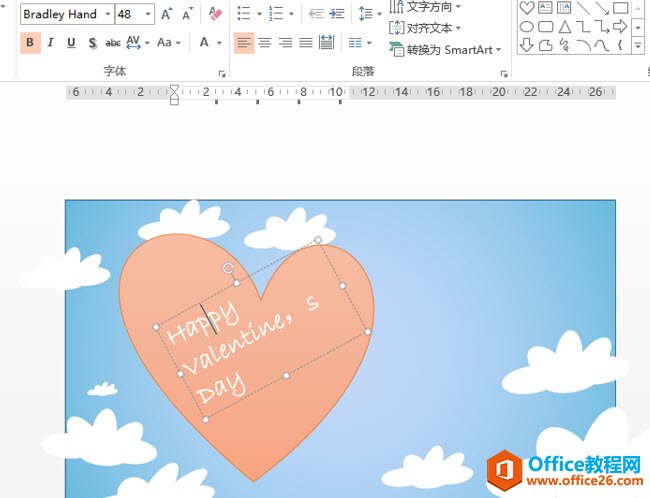This screenshot has width=650, height=498.
Task: Toggle bold formatting
Action: point(30,43)
